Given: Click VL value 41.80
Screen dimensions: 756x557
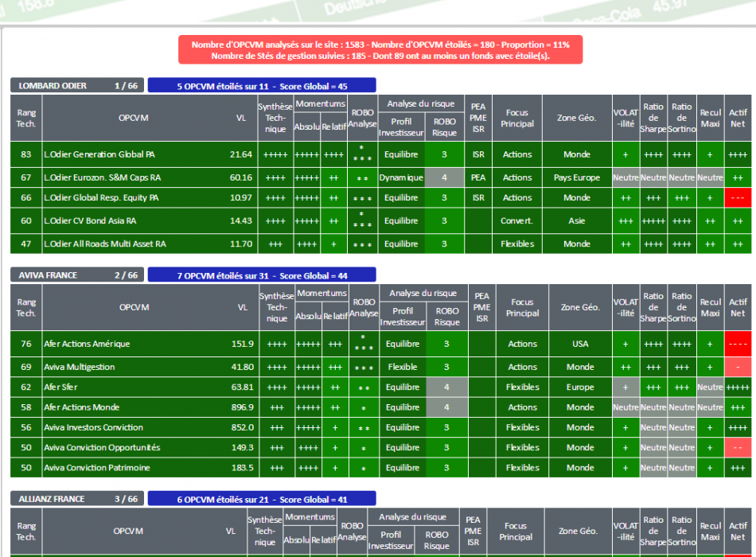Looking at the screenshot, I should point(243,367).
